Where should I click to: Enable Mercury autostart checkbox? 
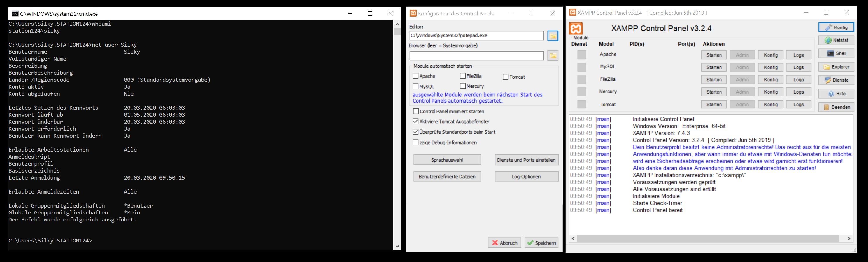(x=463, y=86)
